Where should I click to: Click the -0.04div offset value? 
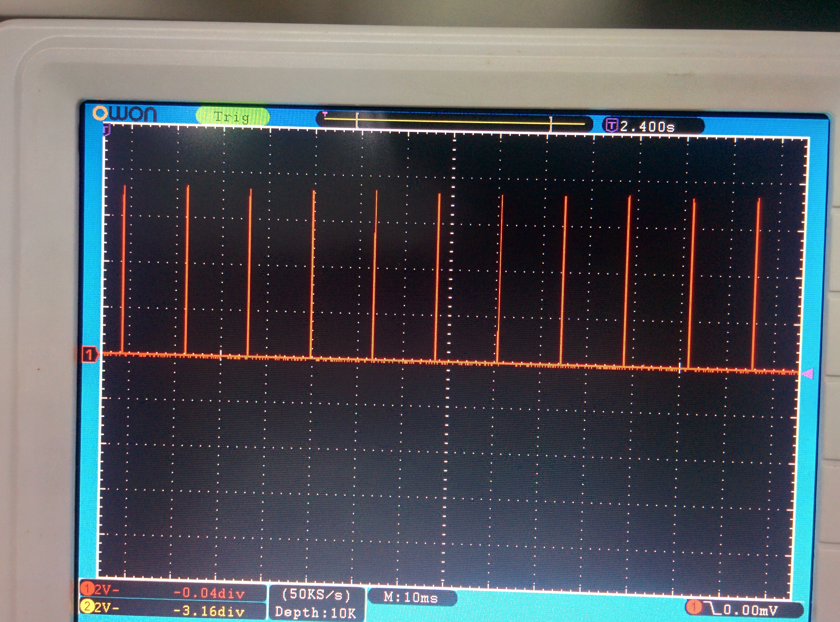point(209,593)
